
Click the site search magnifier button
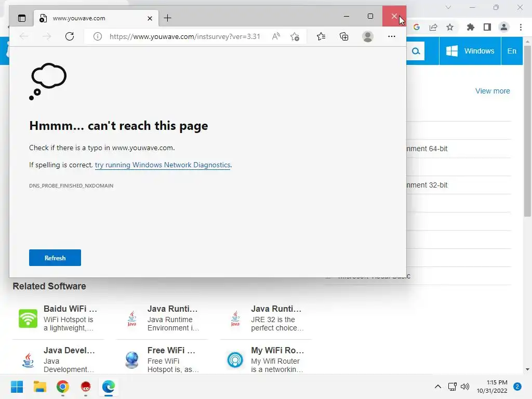[x=416, y=51]
